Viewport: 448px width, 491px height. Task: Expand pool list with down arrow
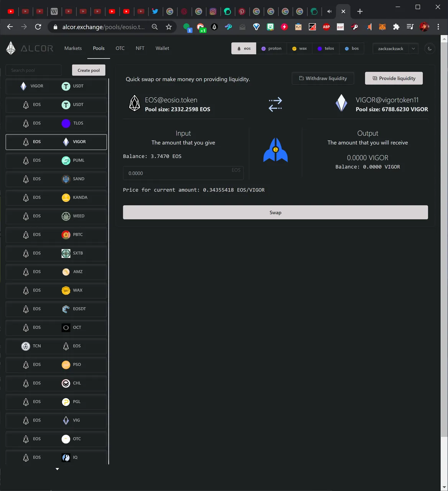pos(57,469)
